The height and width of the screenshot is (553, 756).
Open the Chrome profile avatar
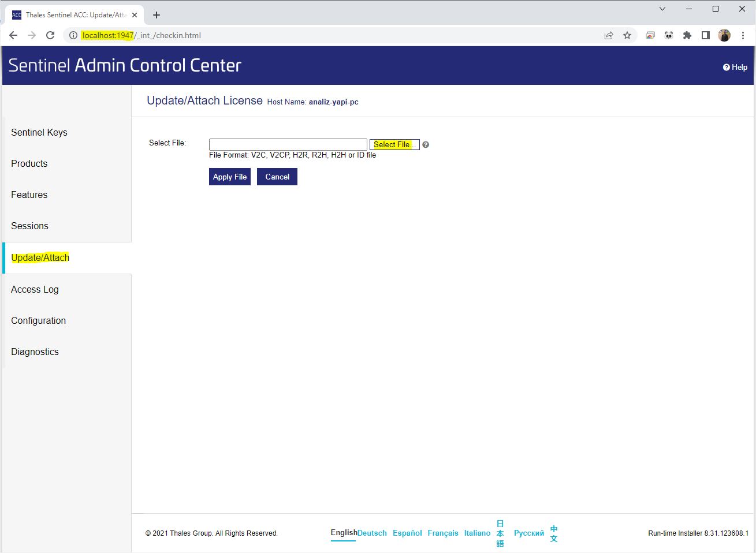point(724,35)
